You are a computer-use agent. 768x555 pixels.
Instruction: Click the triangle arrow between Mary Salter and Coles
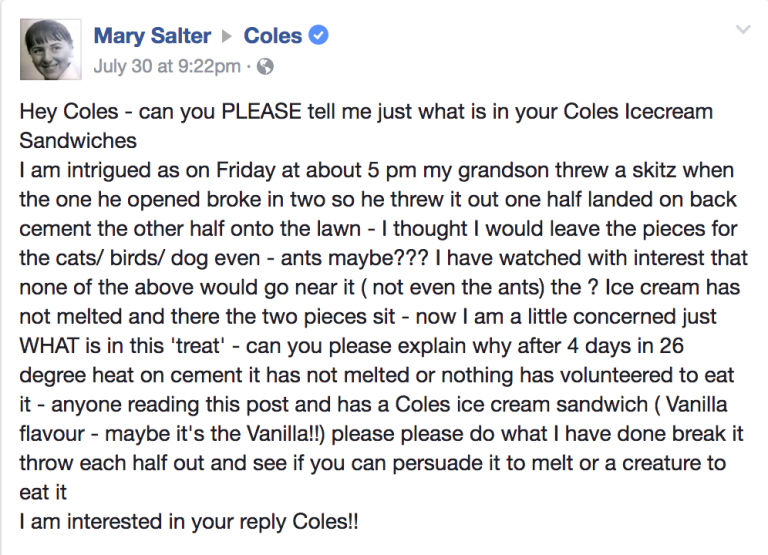coord(226,36)
